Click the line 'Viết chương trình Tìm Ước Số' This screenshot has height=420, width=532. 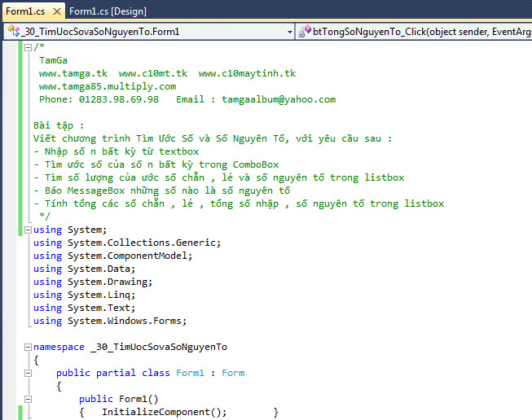[x=213, y=138]
